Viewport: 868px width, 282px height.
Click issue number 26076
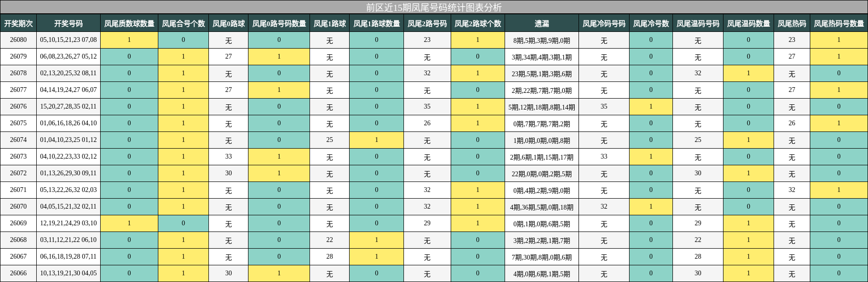point(18,107)
